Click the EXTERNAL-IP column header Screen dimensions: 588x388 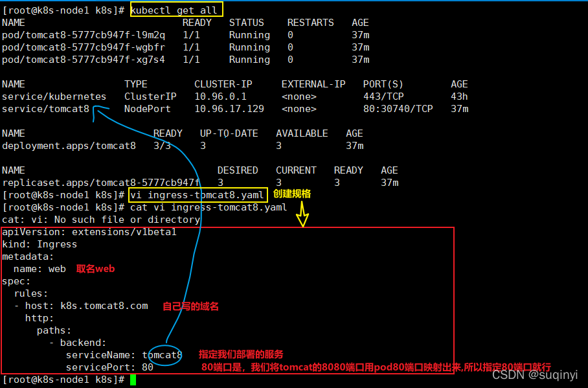click(x=313, y=84)
